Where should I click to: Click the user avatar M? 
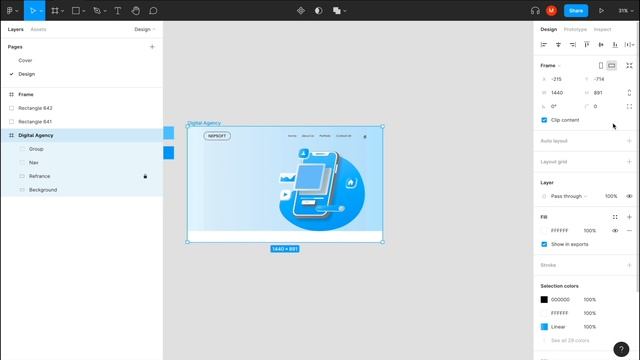(551, 11)
